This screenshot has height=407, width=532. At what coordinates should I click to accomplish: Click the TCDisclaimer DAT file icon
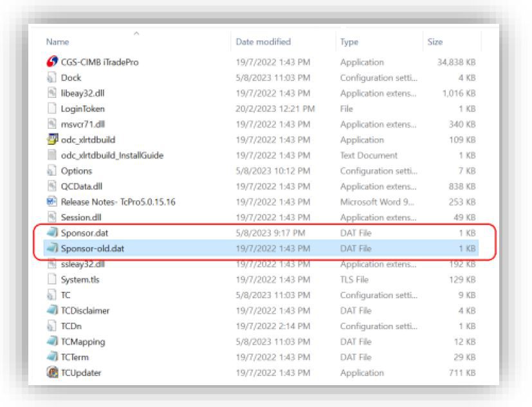click(52, 310)
